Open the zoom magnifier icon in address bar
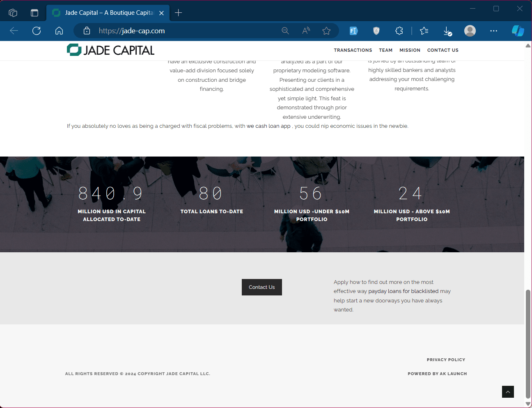Screen dimensions: 532x408 tap(285, 31)
